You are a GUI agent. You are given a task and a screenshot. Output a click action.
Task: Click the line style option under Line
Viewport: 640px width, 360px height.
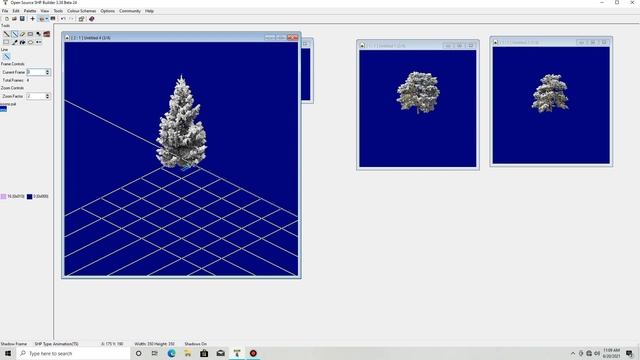point(7,56)
